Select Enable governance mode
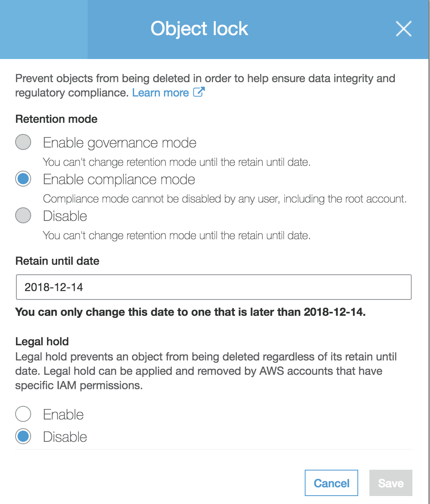This screenshot has height=504, width=430. tap(23, 142)
